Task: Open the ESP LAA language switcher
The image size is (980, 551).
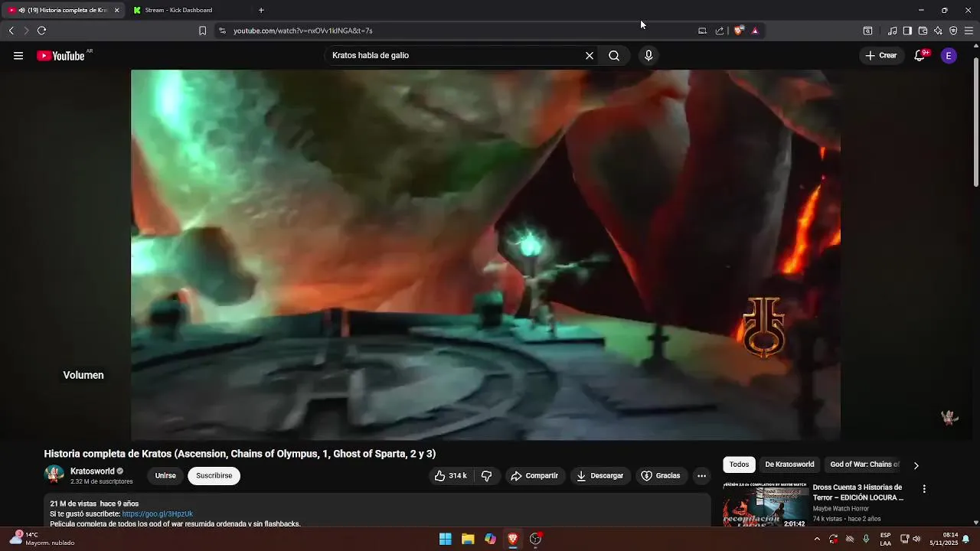Action: tap(885, 539)
